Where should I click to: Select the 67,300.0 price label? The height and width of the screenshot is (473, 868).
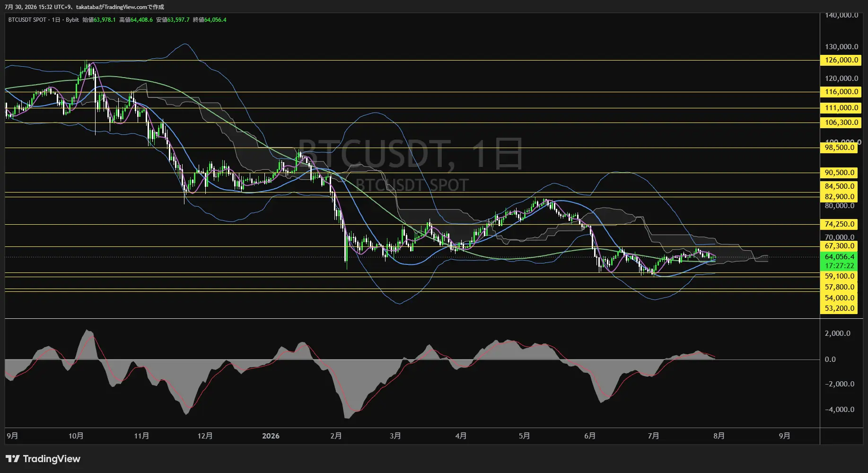tap(840, 246)
